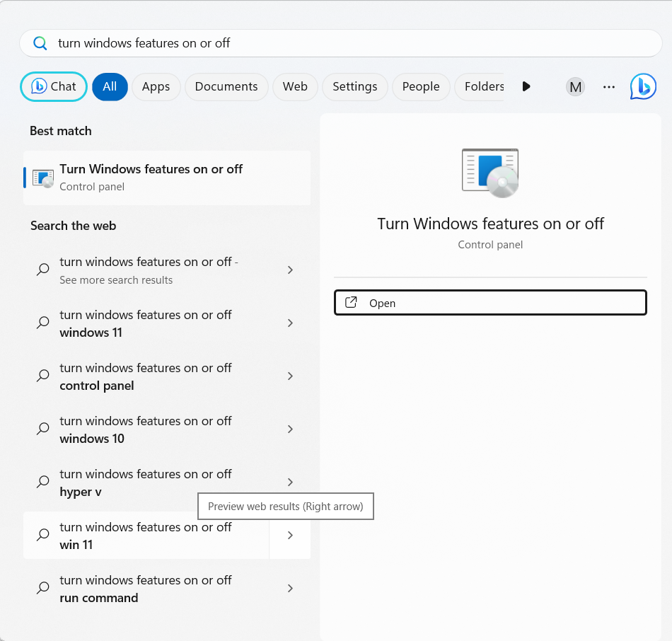Click the M user account avatar
The width and height of the screenshot is (672, 641).
(x=575, y=87)
